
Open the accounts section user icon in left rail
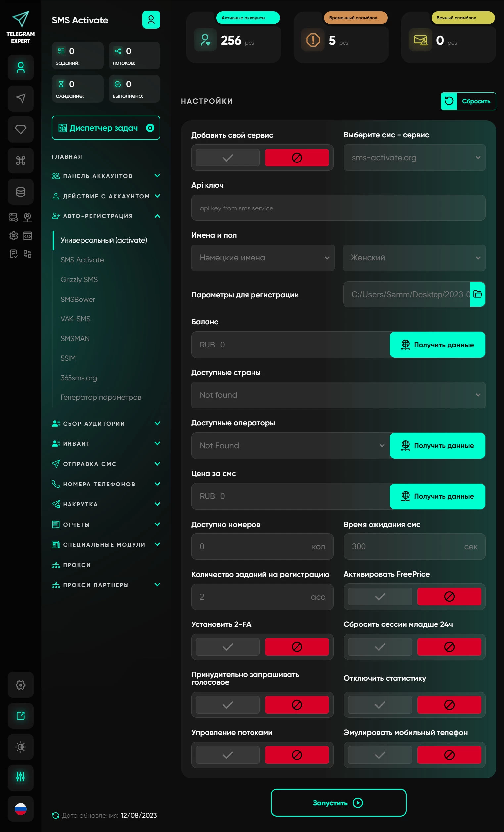[x=21, y=68]
